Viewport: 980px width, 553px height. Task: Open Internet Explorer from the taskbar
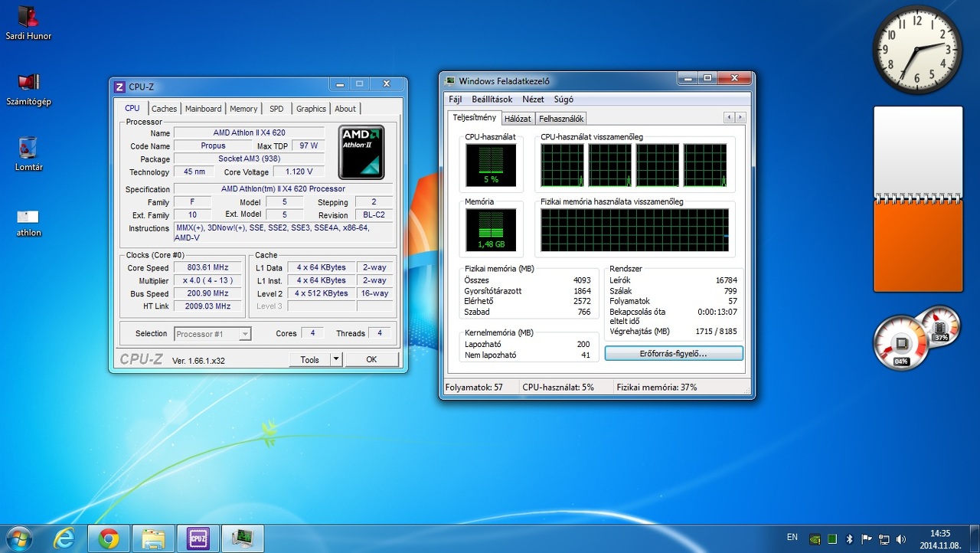tap(64, 539)
